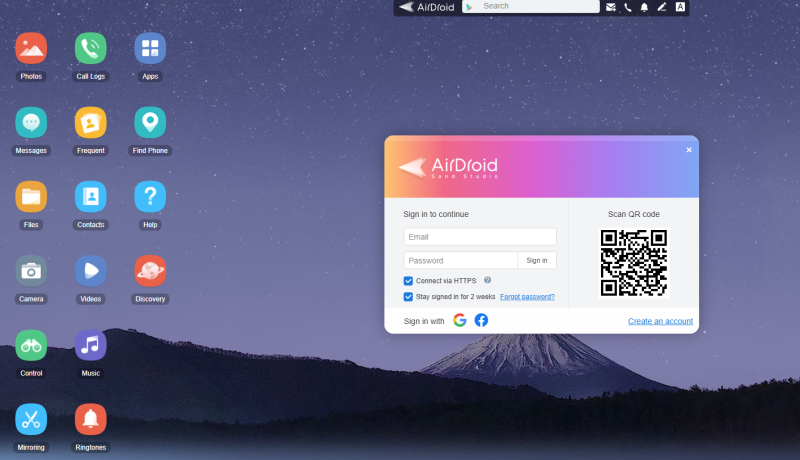
Task: Sign in with Facebook icon
Action: pos(481,320)
